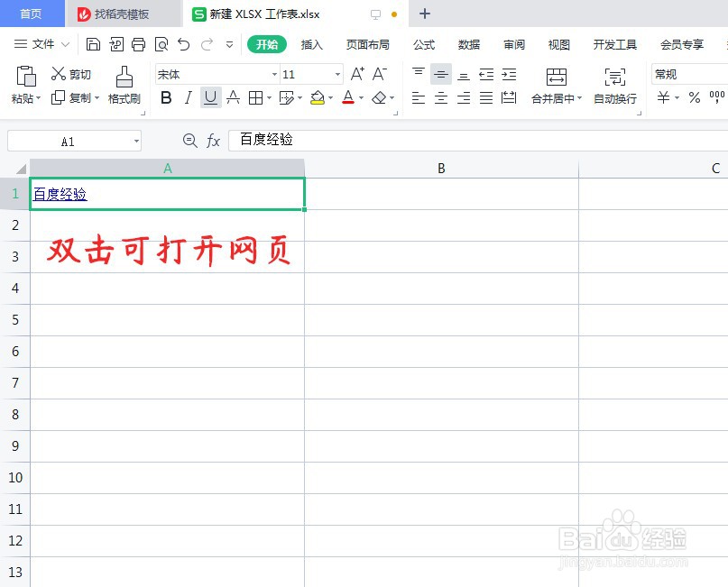728x587 pixels.
Task: Toggle vertical middle alignment
Action: coord(440,74)
